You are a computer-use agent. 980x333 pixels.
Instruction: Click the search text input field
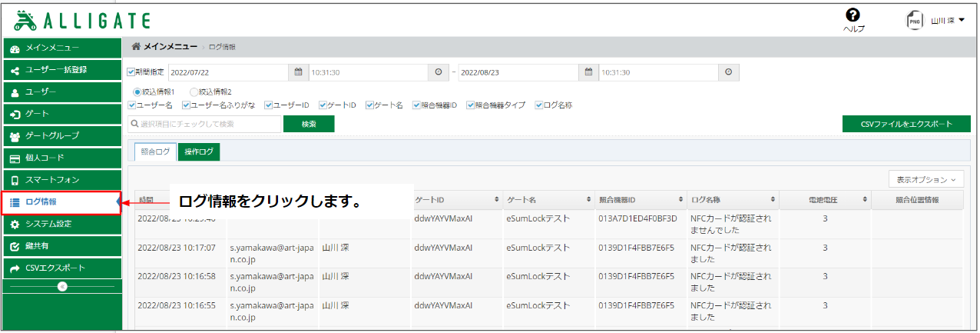click(205, 124)
